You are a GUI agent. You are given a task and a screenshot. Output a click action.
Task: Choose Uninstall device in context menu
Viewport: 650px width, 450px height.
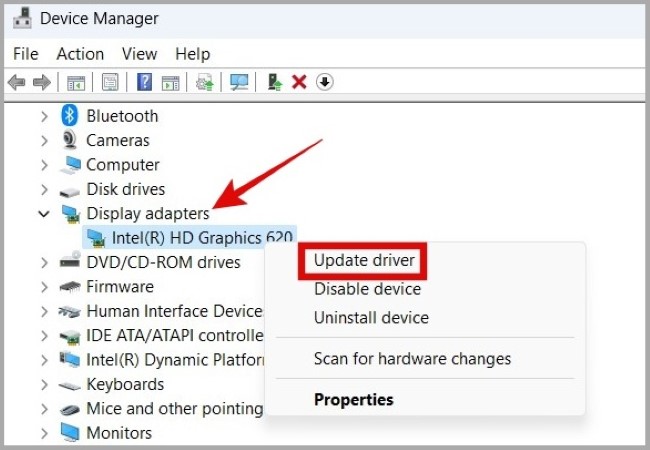371,318
